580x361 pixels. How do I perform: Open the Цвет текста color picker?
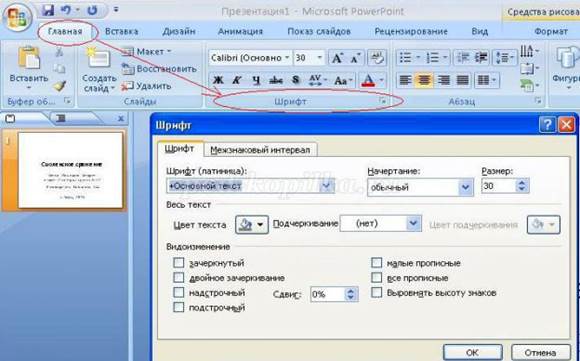coord(252,225)
